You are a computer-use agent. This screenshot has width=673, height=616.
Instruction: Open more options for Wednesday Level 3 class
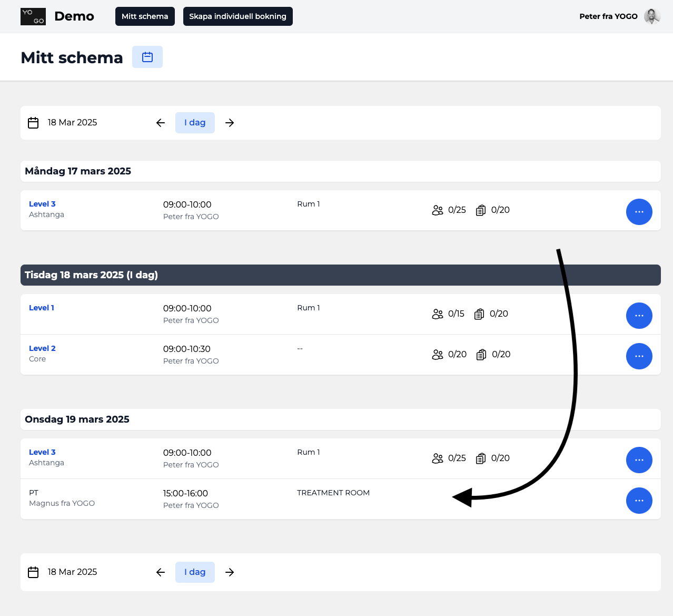point(639,460)
